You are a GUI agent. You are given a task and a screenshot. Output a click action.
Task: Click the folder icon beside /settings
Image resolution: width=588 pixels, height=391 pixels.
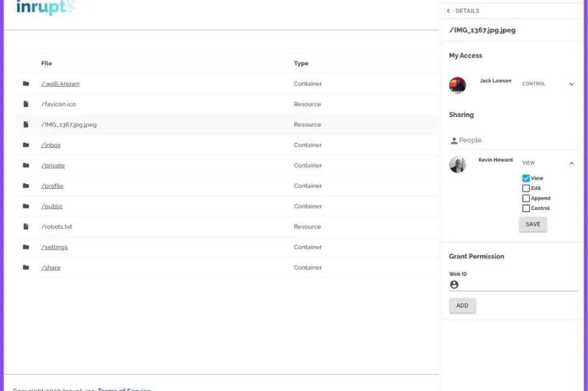26,247
